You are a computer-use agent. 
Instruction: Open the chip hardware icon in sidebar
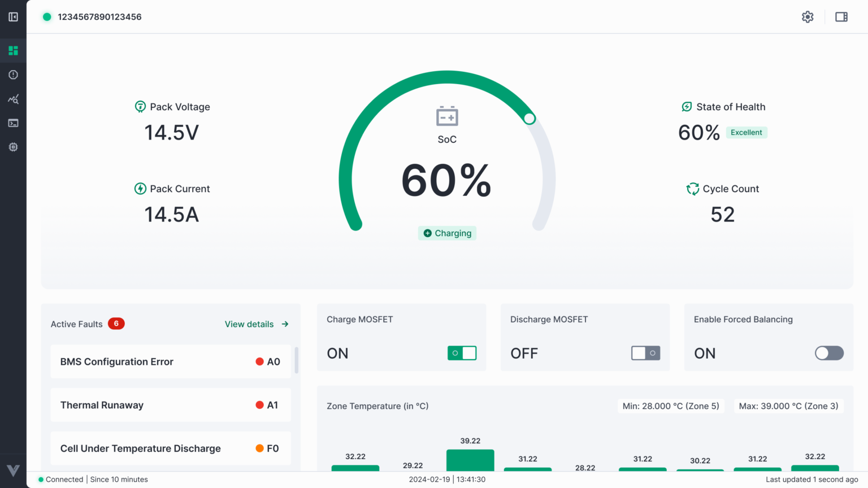pyautogui.click(x=13, y=147)
